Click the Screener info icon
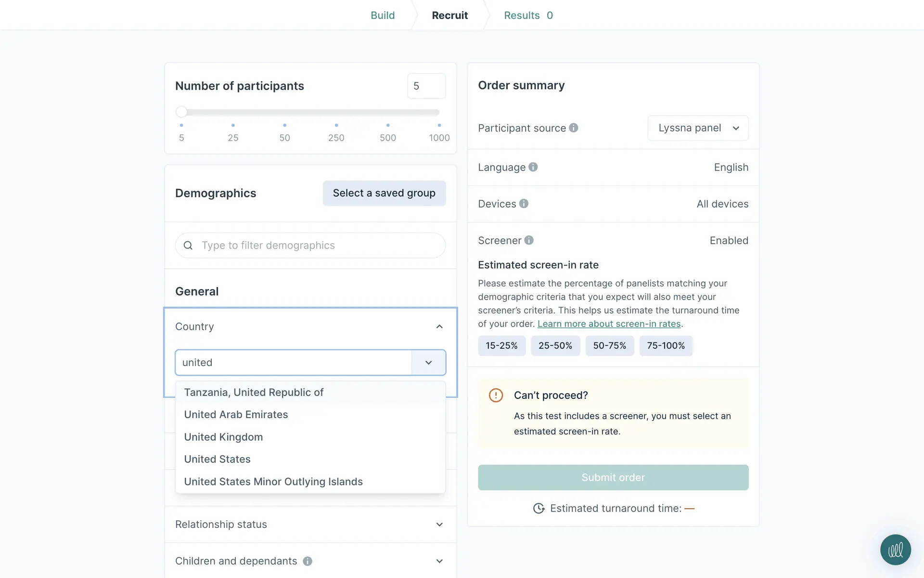This screenshot has height=578, width=924. coord(529,240)
